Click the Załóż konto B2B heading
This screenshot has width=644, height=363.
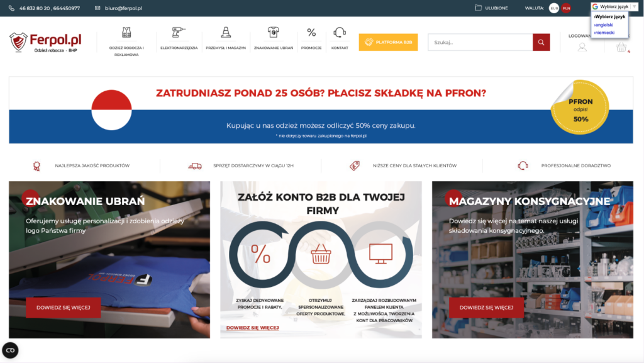pos(321,204)
